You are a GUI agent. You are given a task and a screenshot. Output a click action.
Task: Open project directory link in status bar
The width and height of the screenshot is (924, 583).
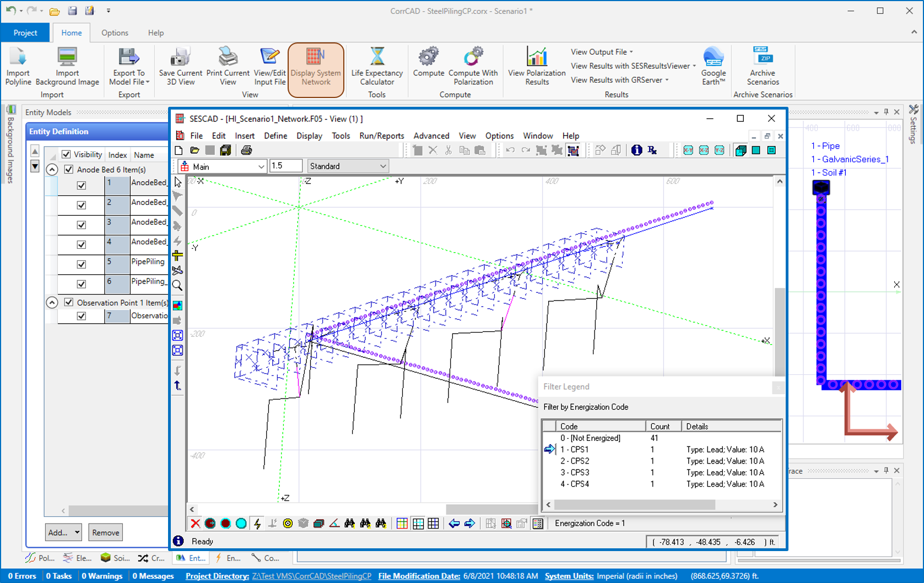click(312, 576)
